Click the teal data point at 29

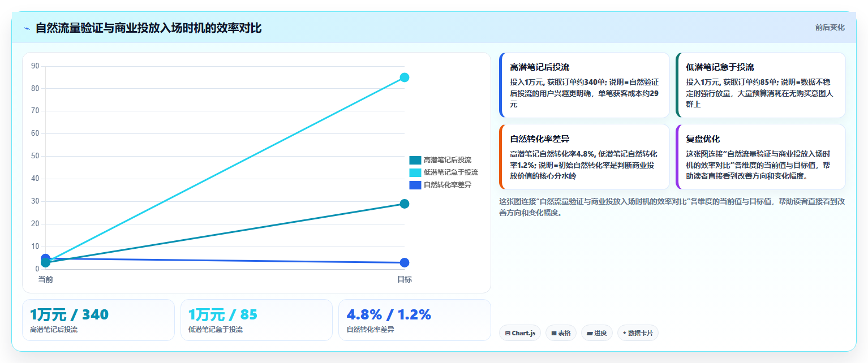(x=405, y=204)
